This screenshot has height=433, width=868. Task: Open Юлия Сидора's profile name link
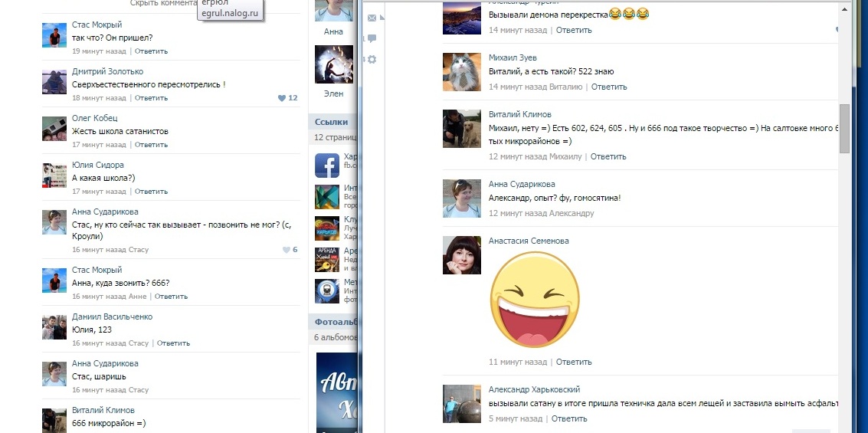click(x=98, y=165)
